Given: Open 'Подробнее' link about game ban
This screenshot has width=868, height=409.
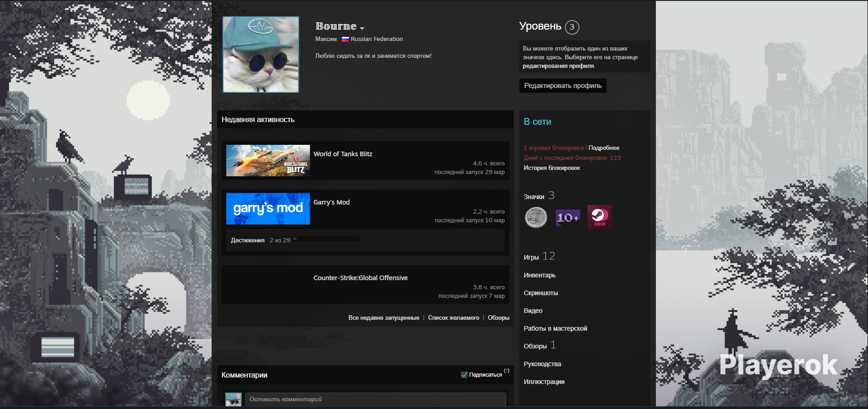Looking at the screenshot, I should 604,148.
